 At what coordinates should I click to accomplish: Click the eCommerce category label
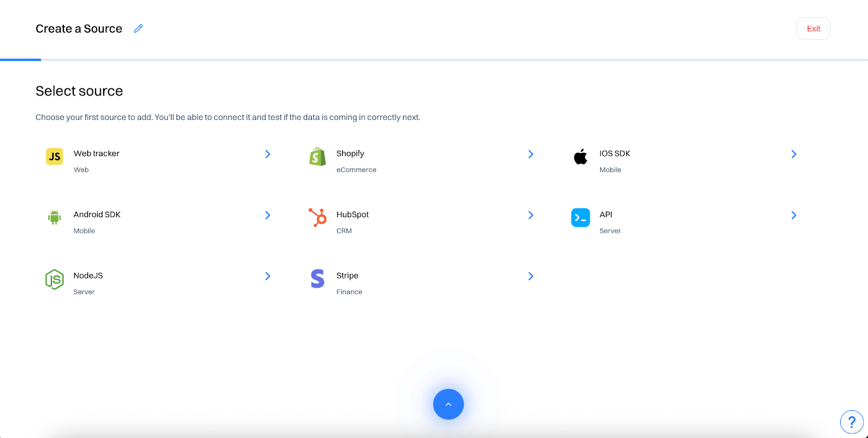tap(356, 170)
